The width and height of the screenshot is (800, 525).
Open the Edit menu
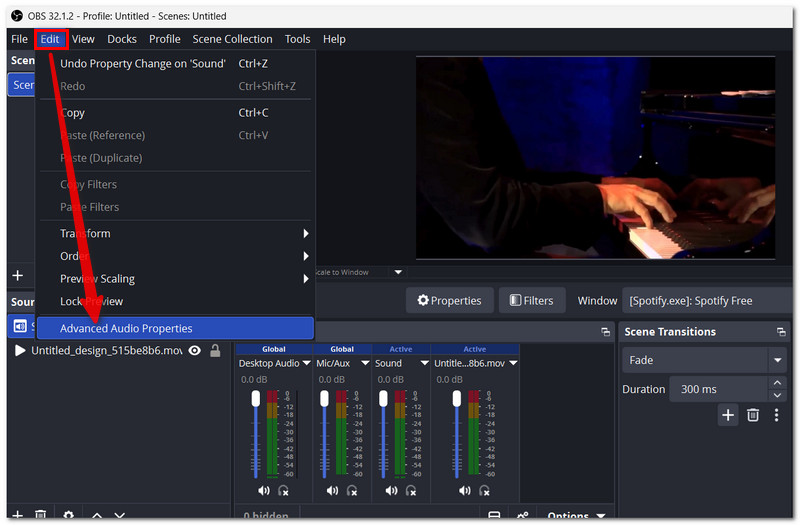click(50, 39)
